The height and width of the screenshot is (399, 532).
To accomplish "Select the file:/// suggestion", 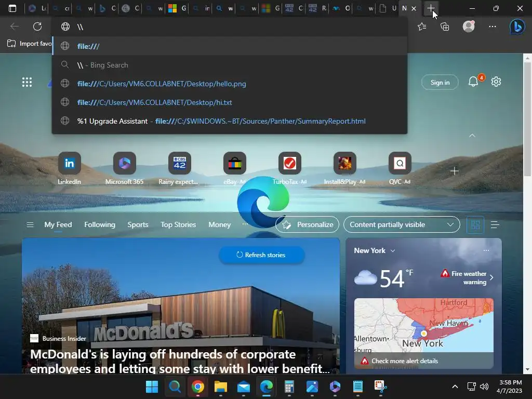I will click(x=230, y=46).
